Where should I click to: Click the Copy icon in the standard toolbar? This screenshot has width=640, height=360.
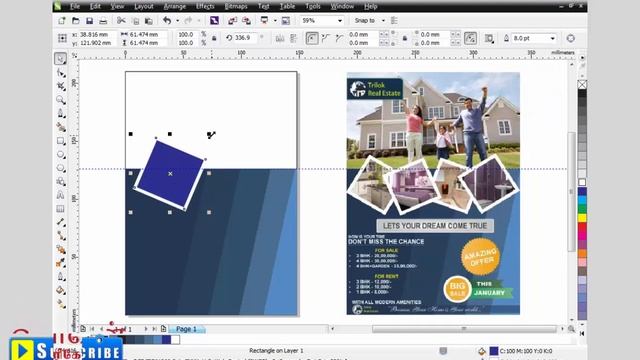click(136, 21)
